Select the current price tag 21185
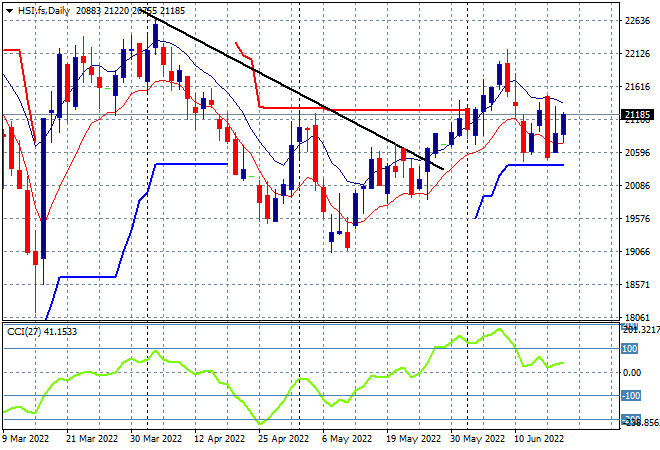 (x=638, y=114)
